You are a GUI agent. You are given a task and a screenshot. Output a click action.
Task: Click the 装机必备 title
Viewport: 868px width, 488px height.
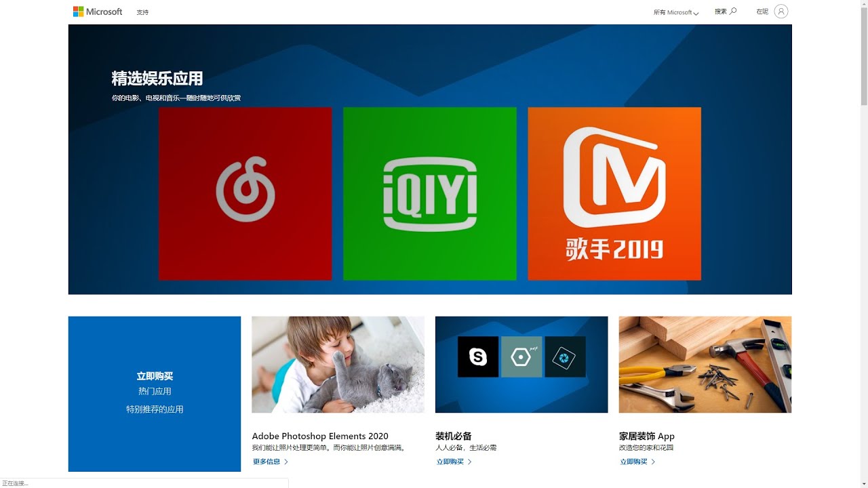[x=454, y=436]
